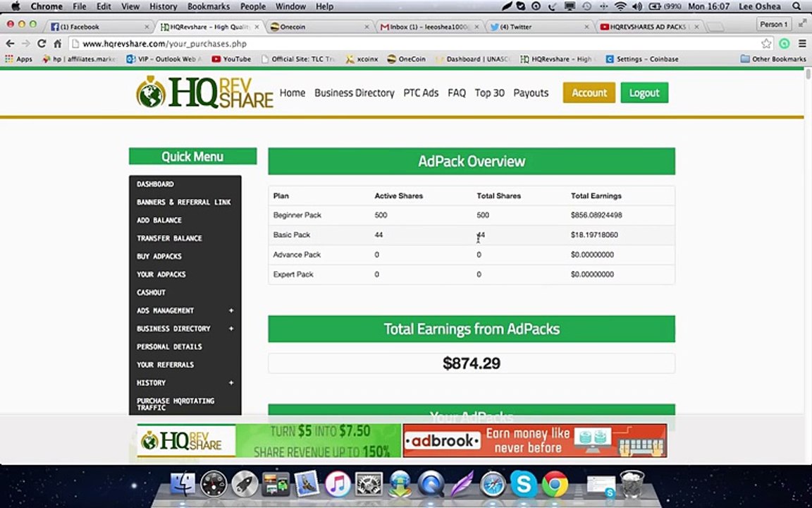Reload the page with the refresh icon
Image resolution: width=812 pixels, height=508 pixels.
point(42,44)
